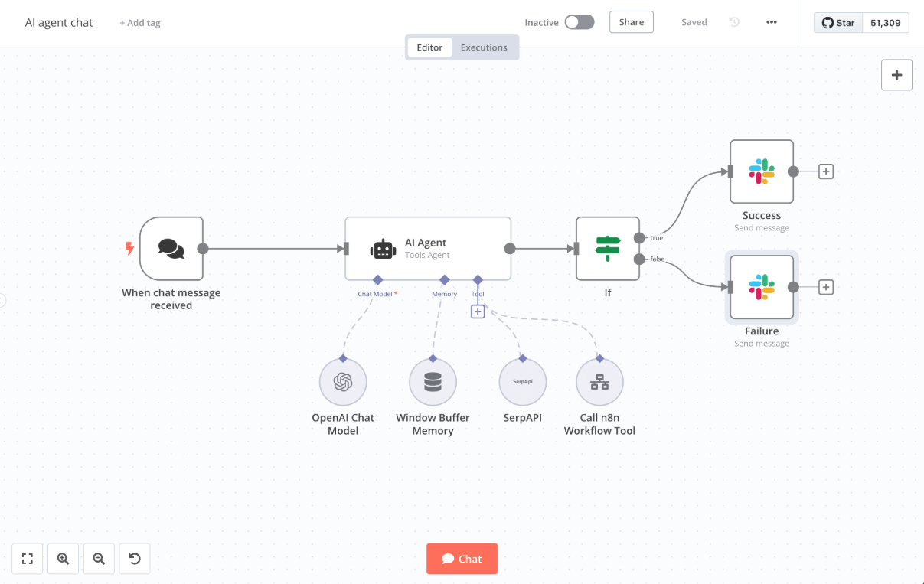Viewport: 924px width, 584px height.
Task: Open the Chat button at bottom
Action: (x=462, y=559)
